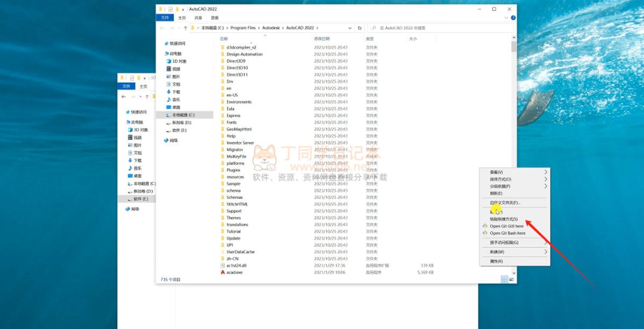Viewport: 644px width, 329px height.
Task: Open address bar history dropdown
Action: tap(350, 28)
